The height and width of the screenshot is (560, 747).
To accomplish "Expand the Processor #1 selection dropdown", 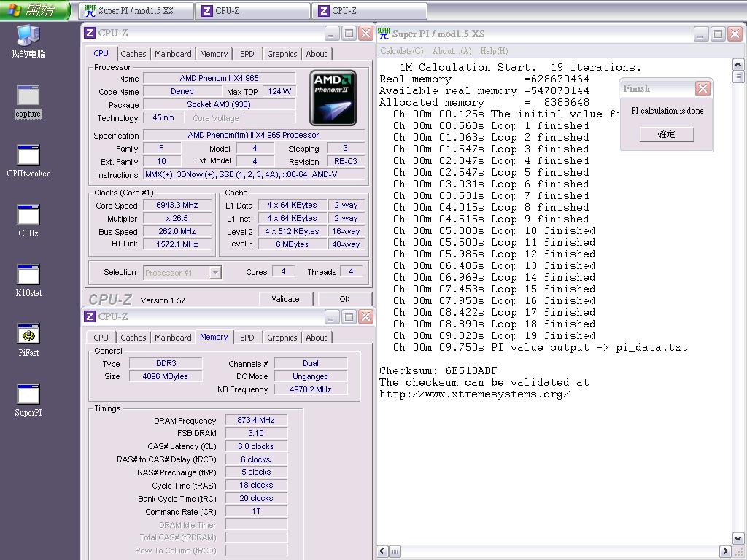I will click(x=216, y=273).
